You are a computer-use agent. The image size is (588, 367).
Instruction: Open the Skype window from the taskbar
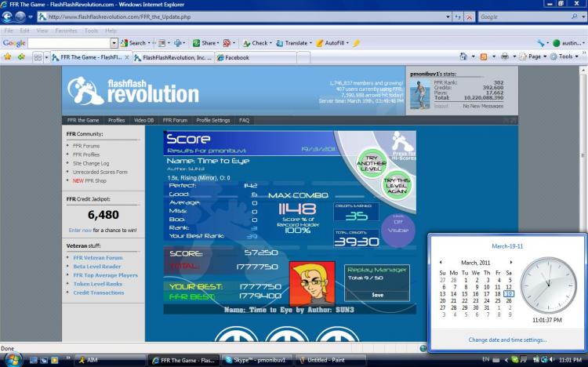(x=257, y=360)
